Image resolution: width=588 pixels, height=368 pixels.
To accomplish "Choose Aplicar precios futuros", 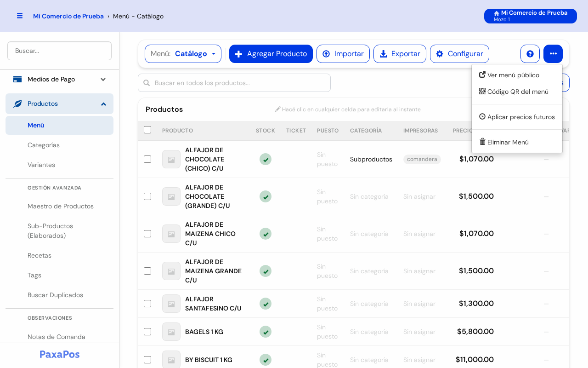I will click(x=517, y=117).
